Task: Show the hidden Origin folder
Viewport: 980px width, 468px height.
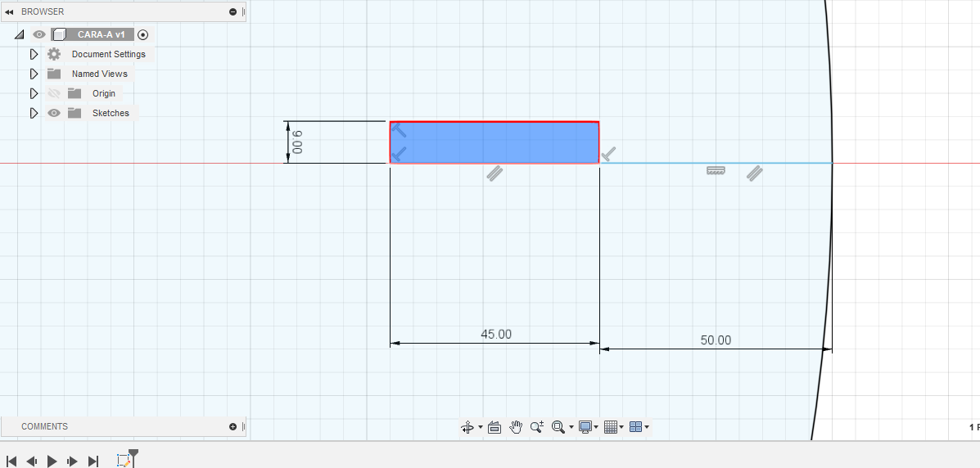Action: tap(54, 93)
